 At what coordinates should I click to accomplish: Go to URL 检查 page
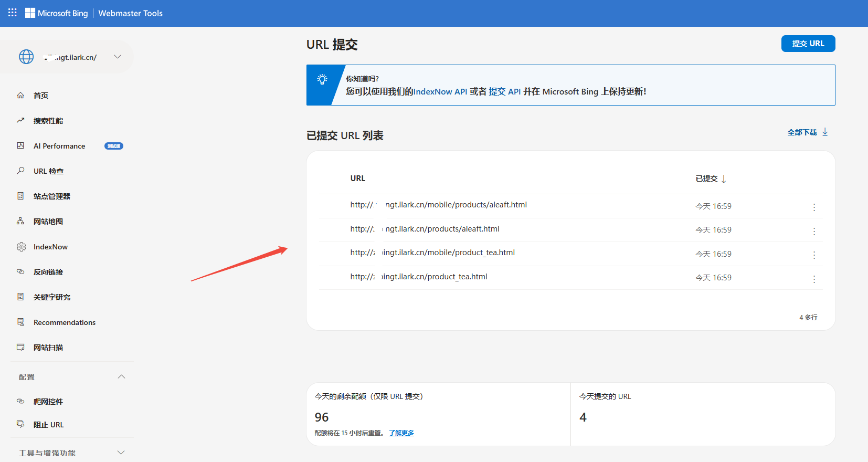pyautogui.click(x=49, y=171)
